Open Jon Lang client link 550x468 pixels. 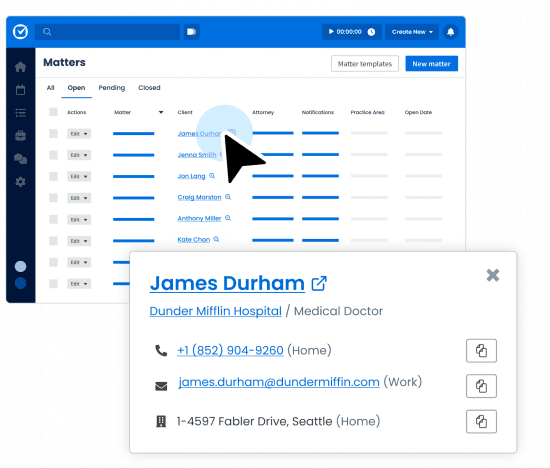click(x=192, y=176)
